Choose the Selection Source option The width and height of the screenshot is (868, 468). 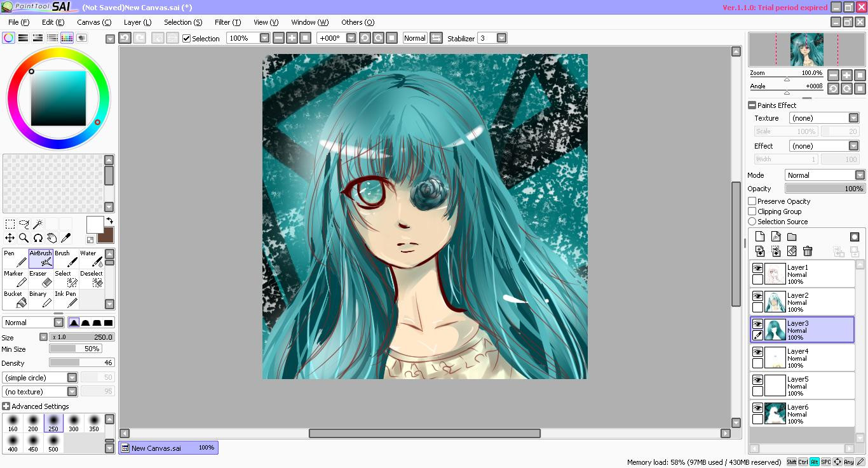[752, 222]
